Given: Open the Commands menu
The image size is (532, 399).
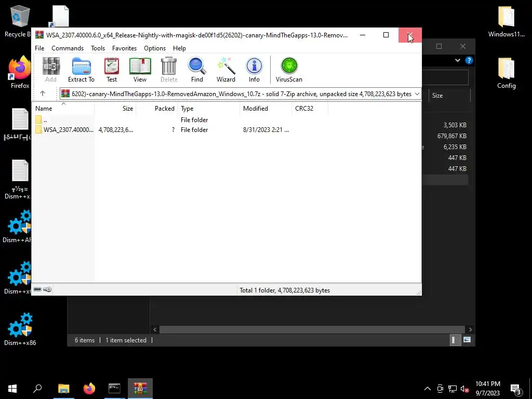Looking at the screenshot, I should [68, 48].
